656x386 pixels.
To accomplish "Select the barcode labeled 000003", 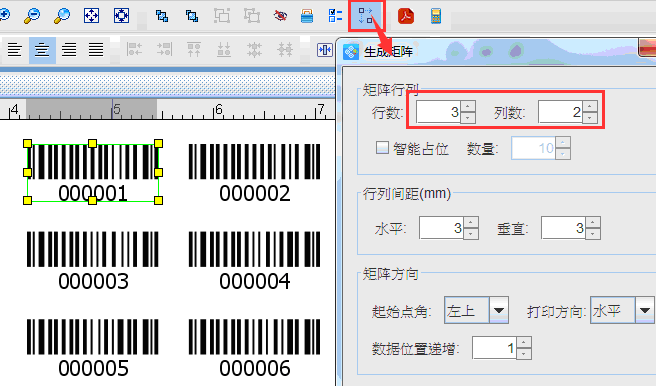I will tap(92, 260).
